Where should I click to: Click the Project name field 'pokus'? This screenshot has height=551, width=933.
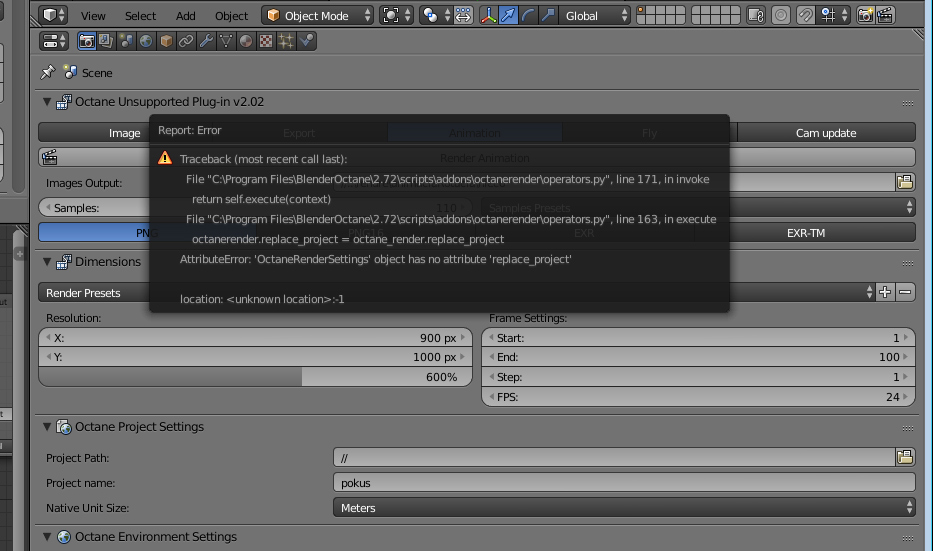(x=624, y=483)
